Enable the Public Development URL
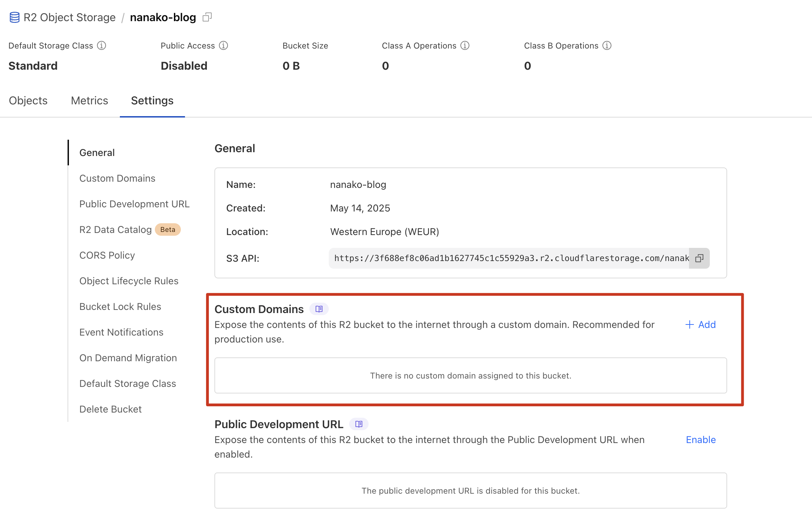 point(700,440)
